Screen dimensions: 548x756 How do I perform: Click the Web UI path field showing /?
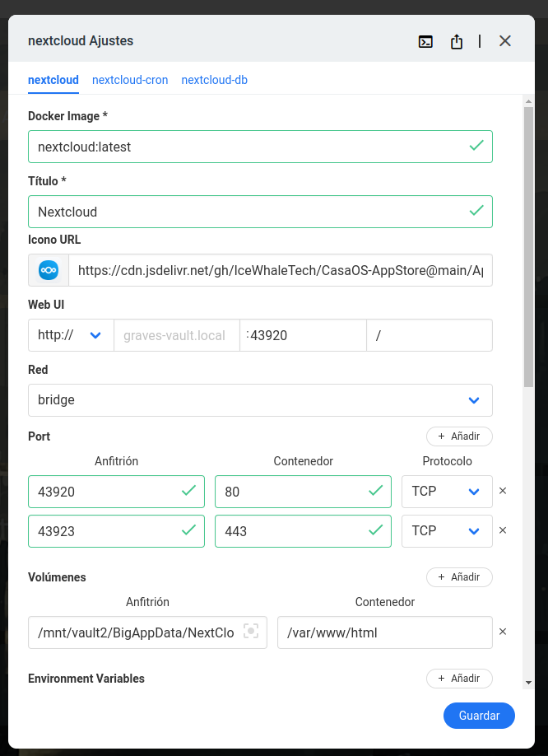click(429, 334)
